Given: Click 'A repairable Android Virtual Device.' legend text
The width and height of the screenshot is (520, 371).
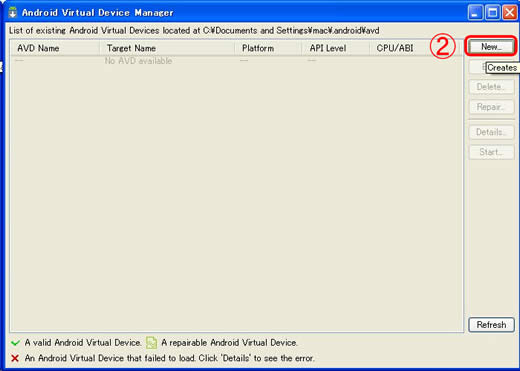Looking at the screenshot, I should pyautogui.click(x=229, y=343).
